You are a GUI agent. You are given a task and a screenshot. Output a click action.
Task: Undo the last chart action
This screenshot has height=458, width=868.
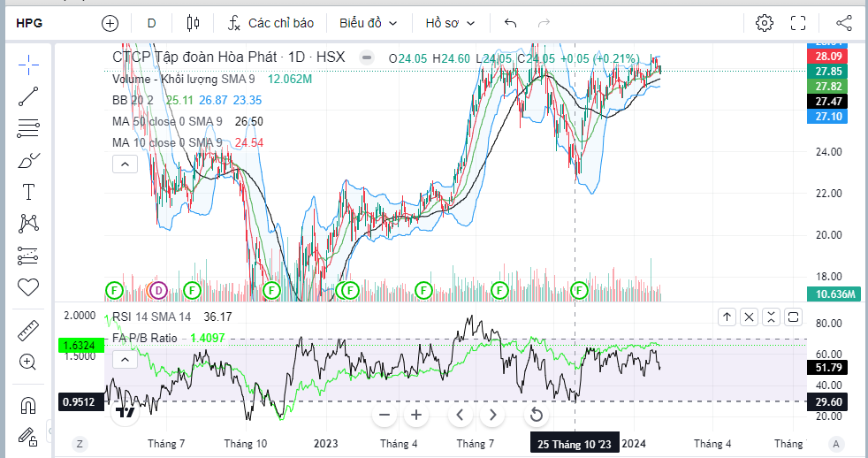click(510, 23)
